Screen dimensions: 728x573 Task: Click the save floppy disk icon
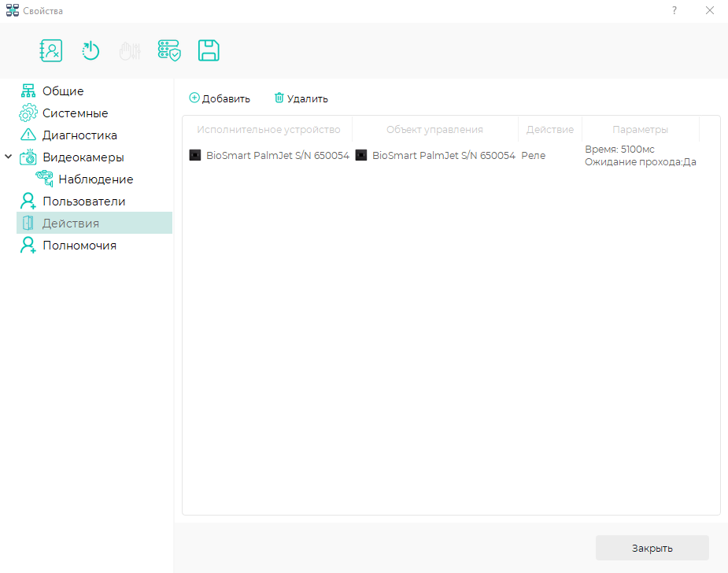209,50
